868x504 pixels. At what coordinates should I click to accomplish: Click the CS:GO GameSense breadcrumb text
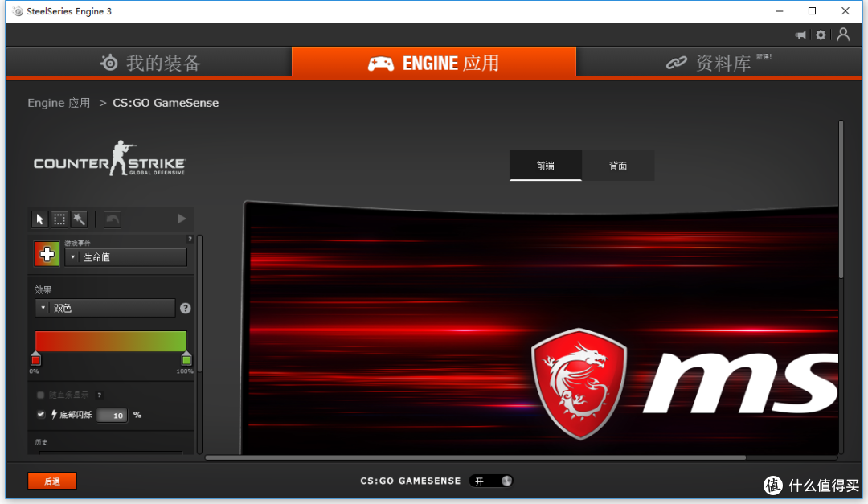coord(166,103)
